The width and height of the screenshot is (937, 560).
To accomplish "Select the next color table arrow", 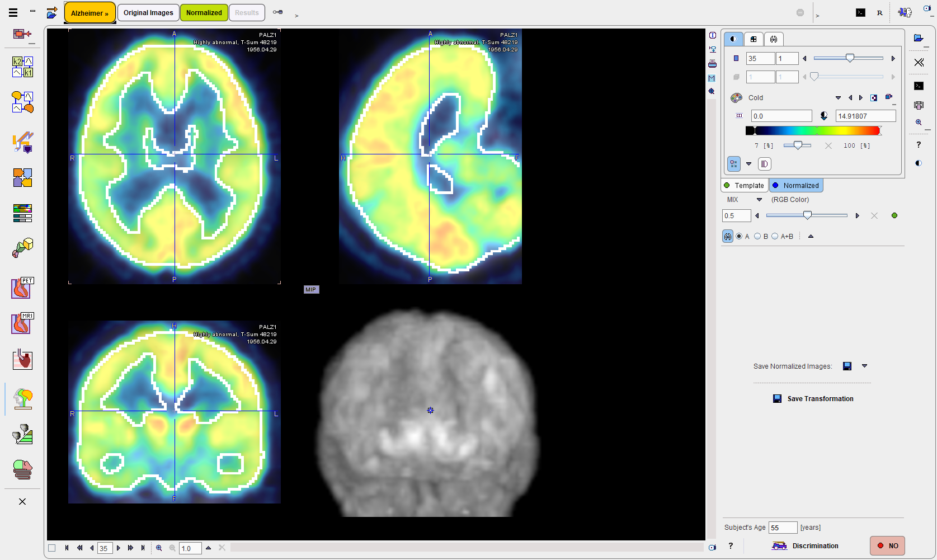I will pyautogui.click(x=860, y=98).
